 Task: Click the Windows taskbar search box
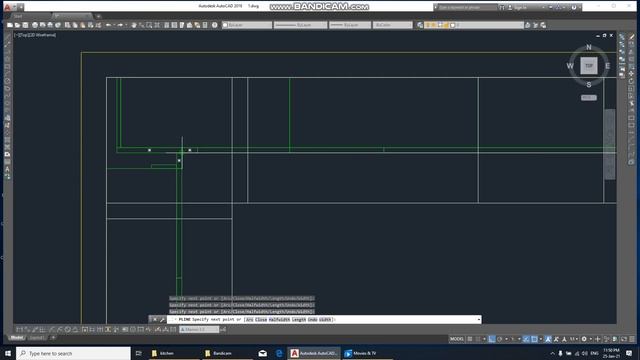pyautogui.click(x=73, y=353)
